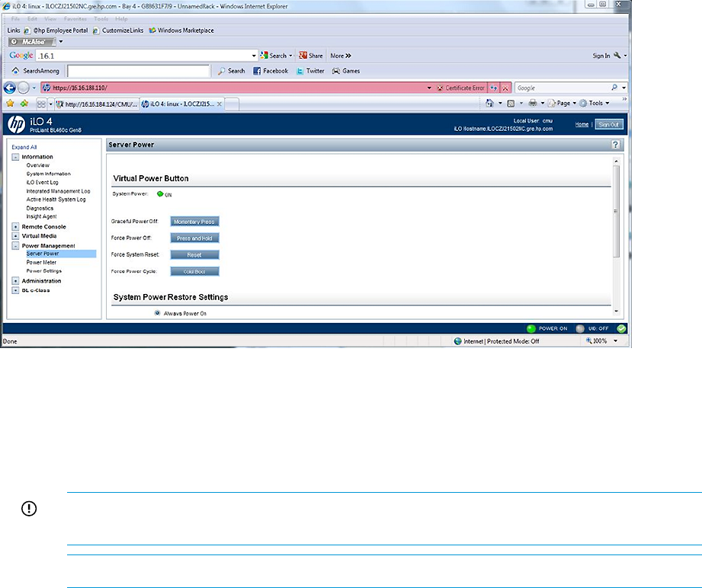
Task: Expand the Administration tree node
Action: (16, 281)
